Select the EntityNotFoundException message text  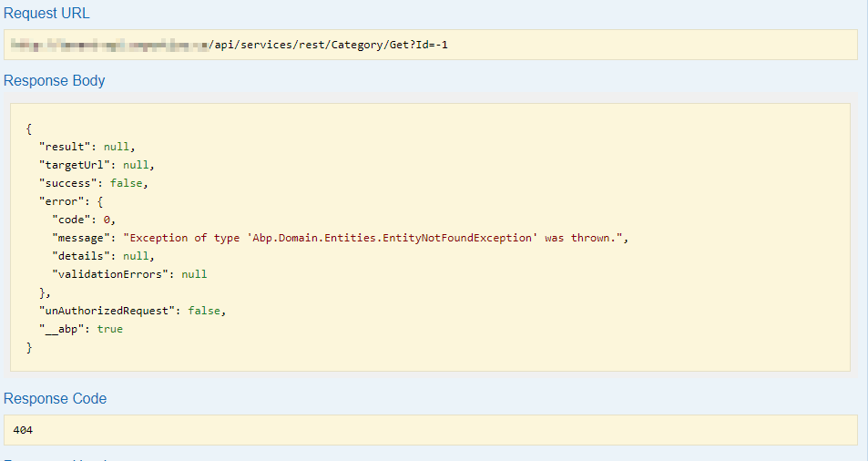coord(373,238)
